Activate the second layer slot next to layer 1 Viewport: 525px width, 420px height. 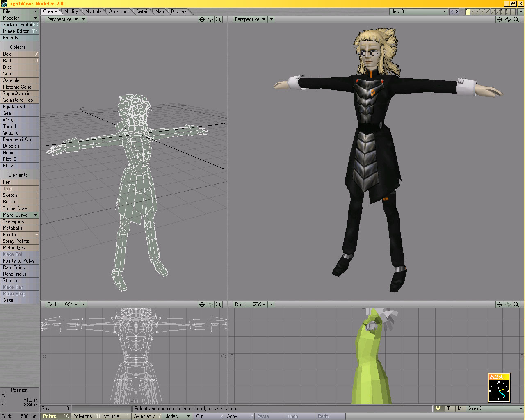tap(472, 11)
